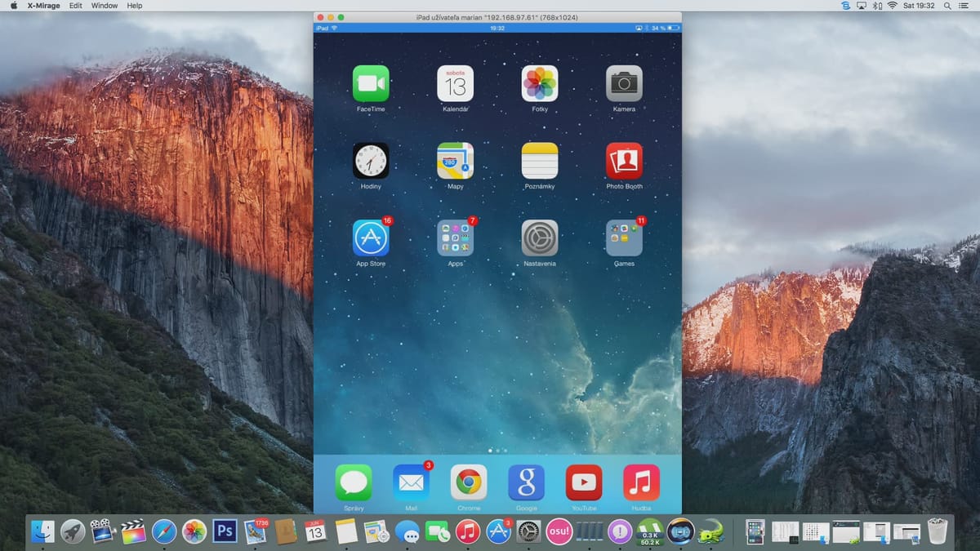Open the Window menu
The width and height of the screenshot is (980, 551).
pyautogui.click(x=105, y=6)
